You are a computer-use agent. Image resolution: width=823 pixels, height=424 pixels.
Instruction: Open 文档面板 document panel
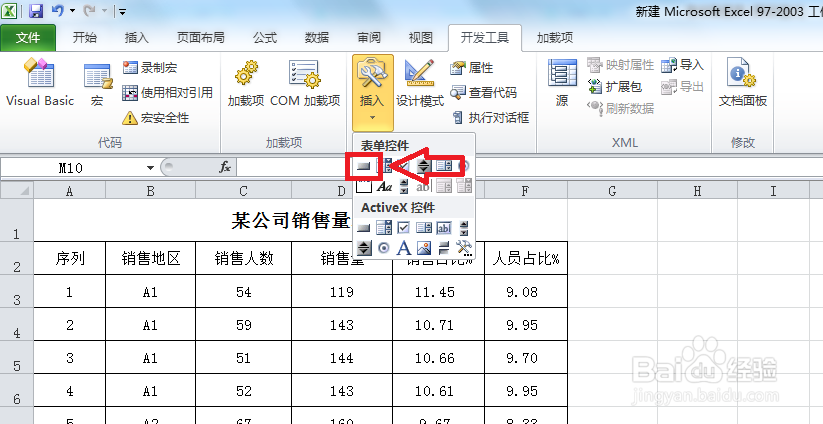(743, 82)
